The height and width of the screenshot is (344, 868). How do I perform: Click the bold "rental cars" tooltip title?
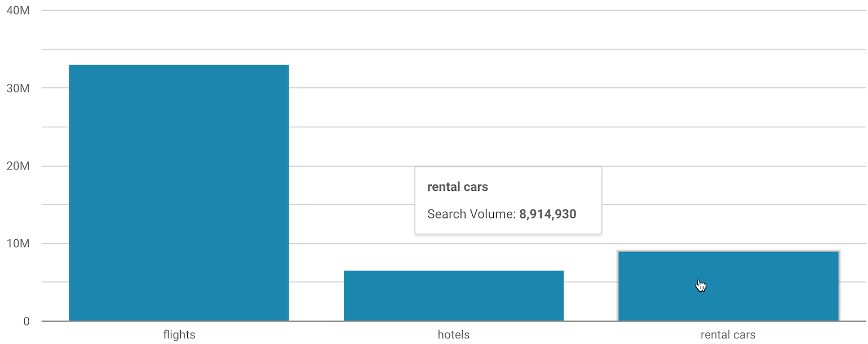point(458,187)
